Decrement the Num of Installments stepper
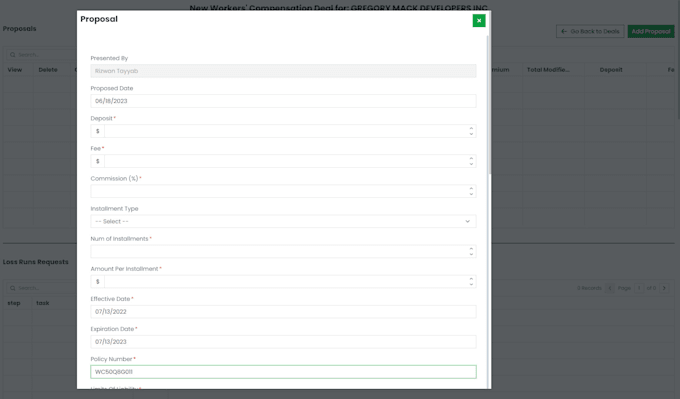This screenshot has width=680, height=399. click(x=471, y=255)
